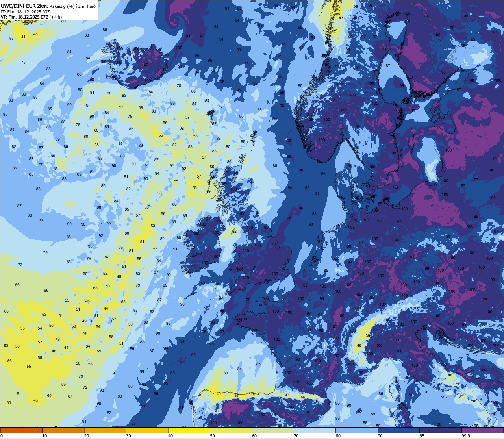Image resolution: width=504 pixels, height=439 pixels.
Task: Pick the orange legend swatch between 10 and 20
Action: pos(63,430)
